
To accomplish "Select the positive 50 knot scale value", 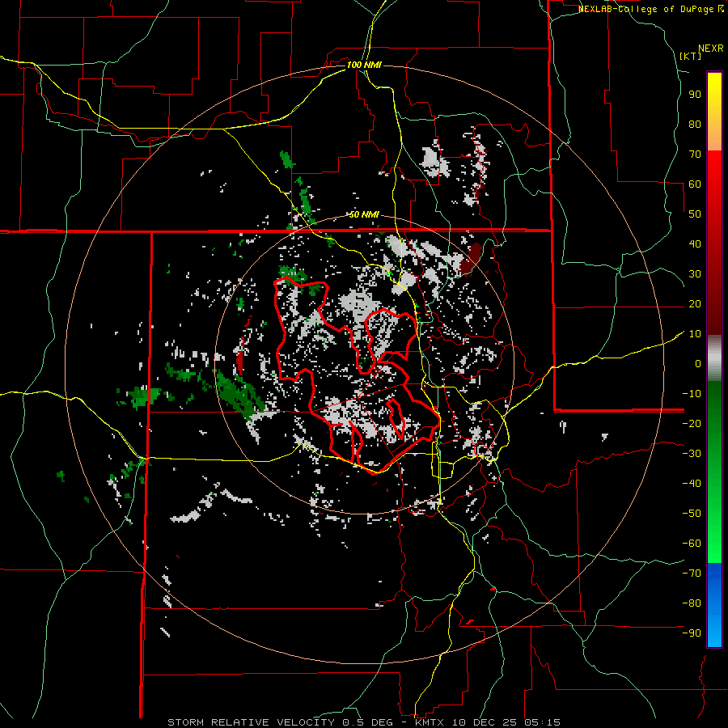I will tap(695, 214).
